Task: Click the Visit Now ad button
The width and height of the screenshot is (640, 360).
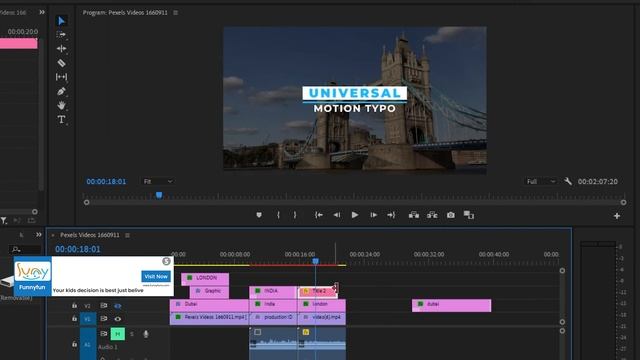Action: click(x=156, y=276)
